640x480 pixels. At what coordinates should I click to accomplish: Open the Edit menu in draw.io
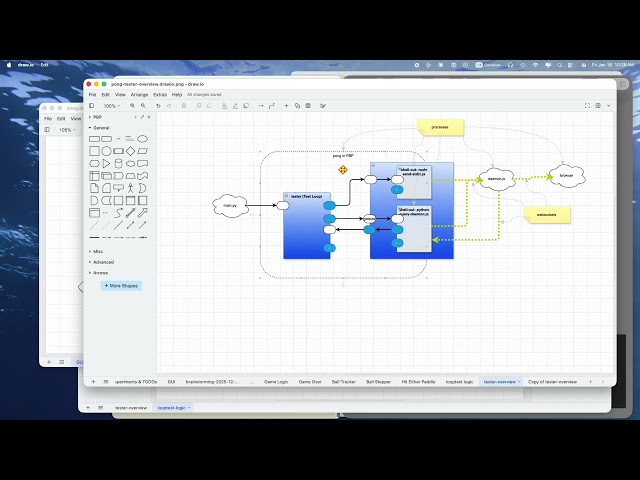tap(106, 95)
